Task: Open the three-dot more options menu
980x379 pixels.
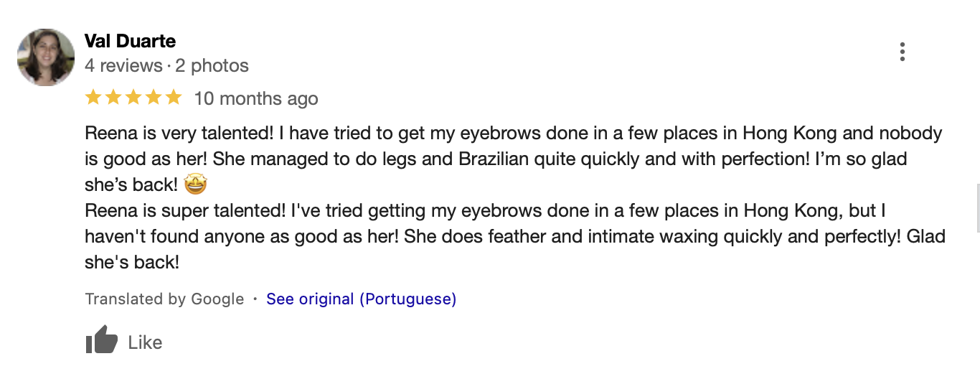Action: pos(902,52)
